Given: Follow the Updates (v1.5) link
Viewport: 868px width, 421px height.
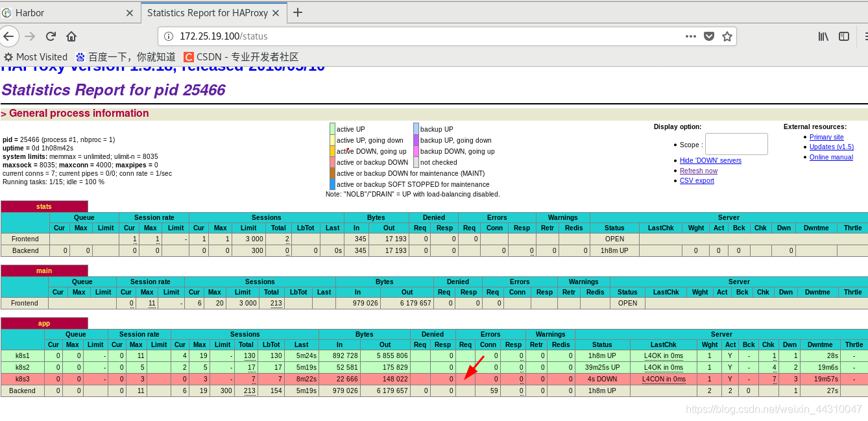Looking at the screenshot, I should pyautogui.click(x=832, y=147).
